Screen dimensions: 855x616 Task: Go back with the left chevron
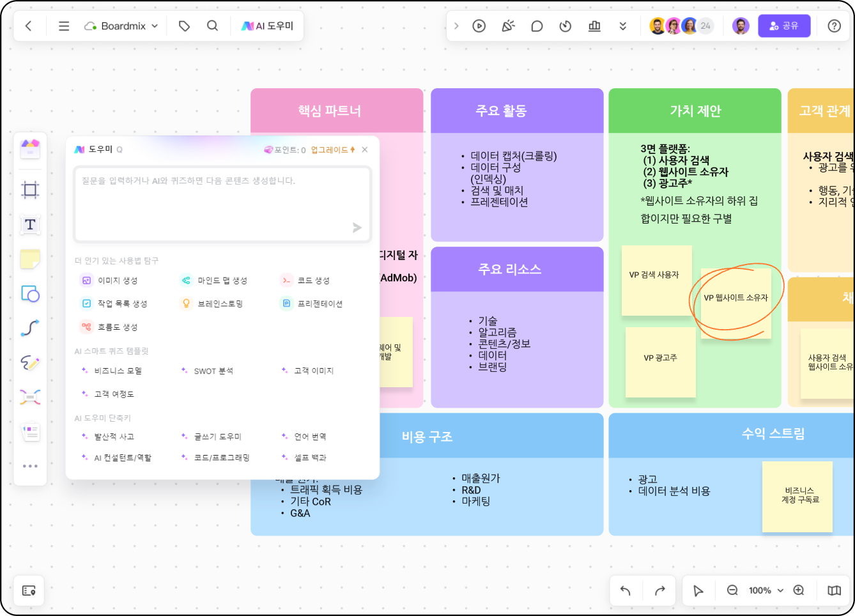tap(28, 26)
